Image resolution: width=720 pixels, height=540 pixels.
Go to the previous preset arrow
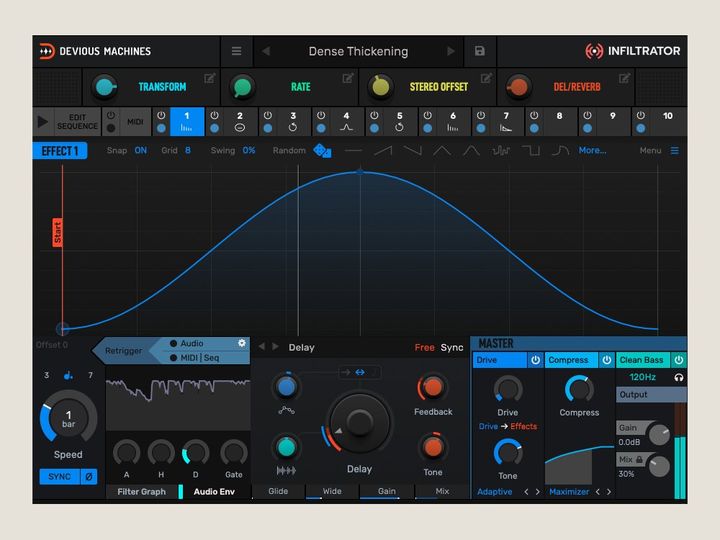266,51
